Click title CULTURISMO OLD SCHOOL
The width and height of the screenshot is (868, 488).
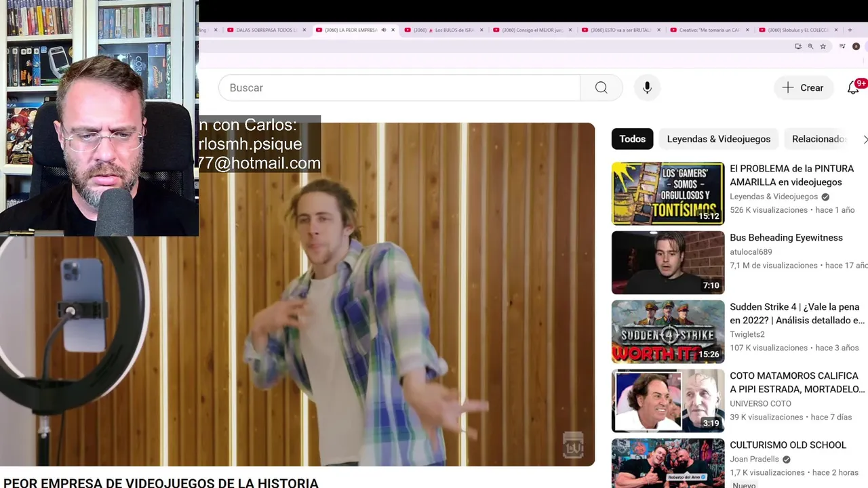[788, 445]
